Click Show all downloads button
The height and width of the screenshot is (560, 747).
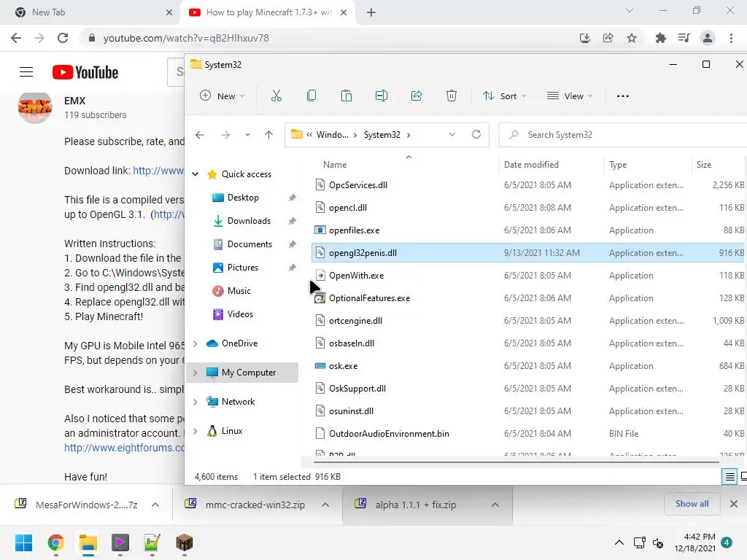(x=692, y=504)
